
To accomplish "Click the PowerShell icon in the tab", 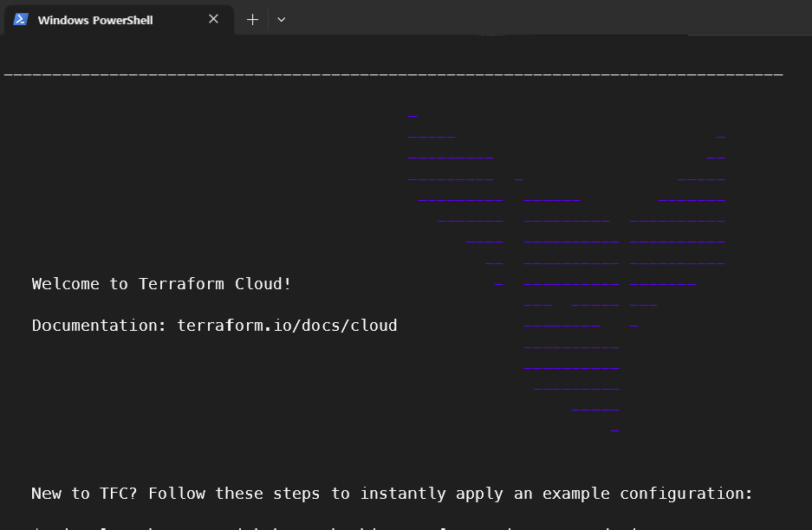I will (x=21, y=20).
